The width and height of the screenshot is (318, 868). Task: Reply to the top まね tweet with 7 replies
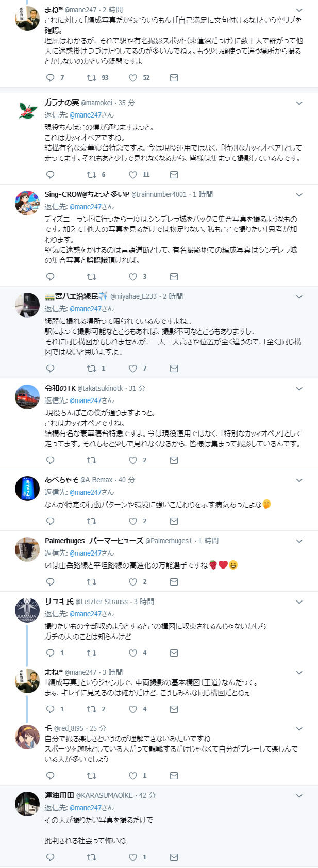tap(51, 78)
